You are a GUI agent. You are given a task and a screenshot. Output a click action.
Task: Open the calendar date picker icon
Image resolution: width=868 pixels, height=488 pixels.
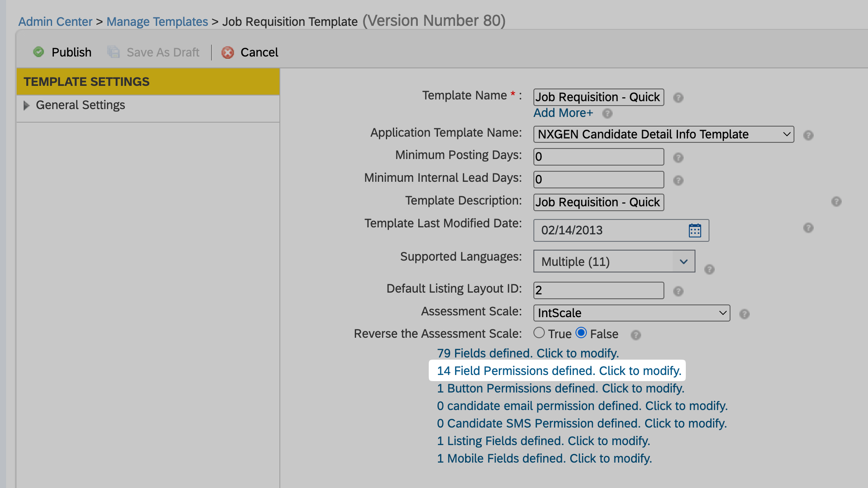(695, 230)
